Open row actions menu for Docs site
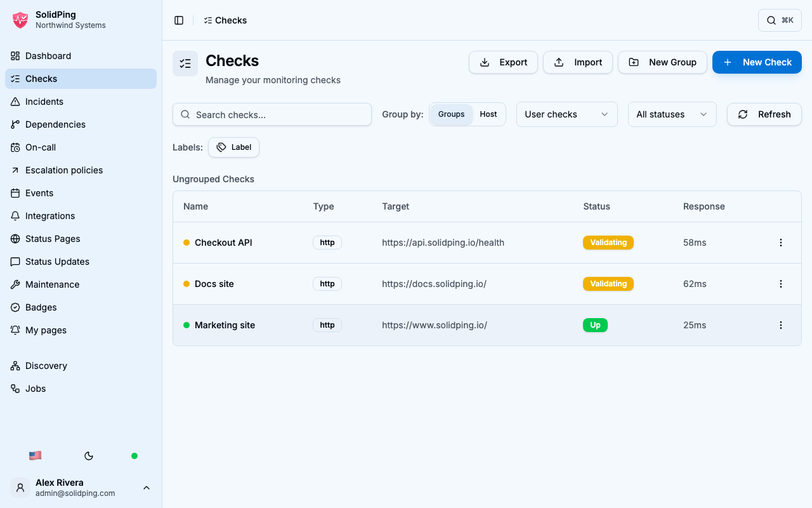Image resolution: width=812 pixels, height=508 pixels. (781, 284)
